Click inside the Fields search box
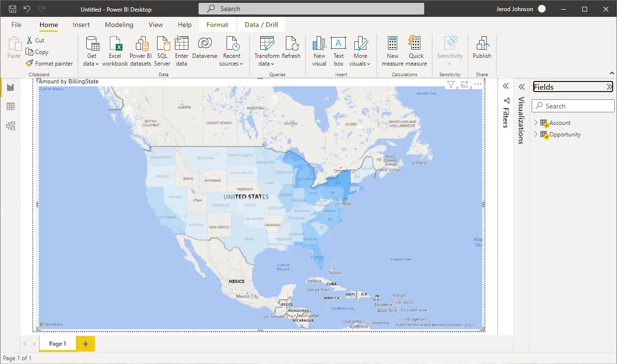Viewport: 617px width, 364px height. click(x=573, y=106)
